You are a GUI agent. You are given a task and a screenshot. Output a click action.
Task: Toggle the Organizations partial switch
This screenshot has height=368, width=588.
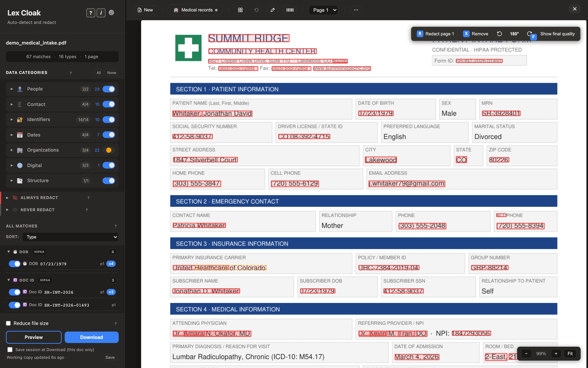(x=109, y=150)
